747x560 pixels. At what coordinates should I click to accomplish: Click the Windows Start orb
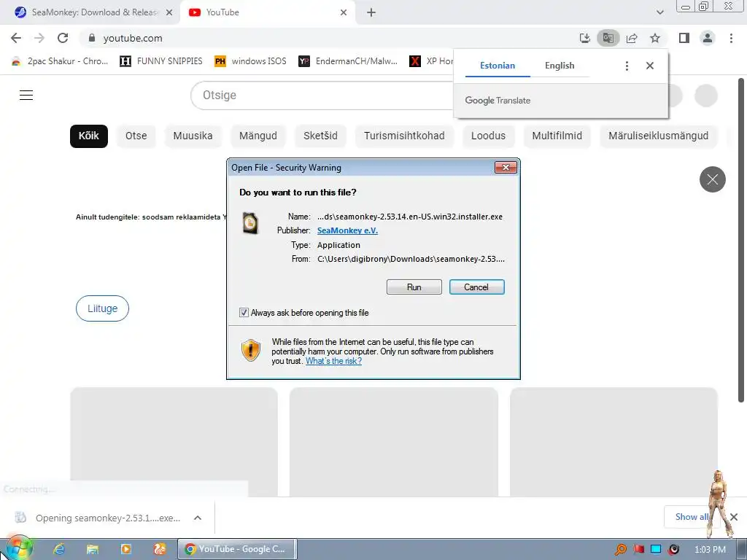click(18, 548)
